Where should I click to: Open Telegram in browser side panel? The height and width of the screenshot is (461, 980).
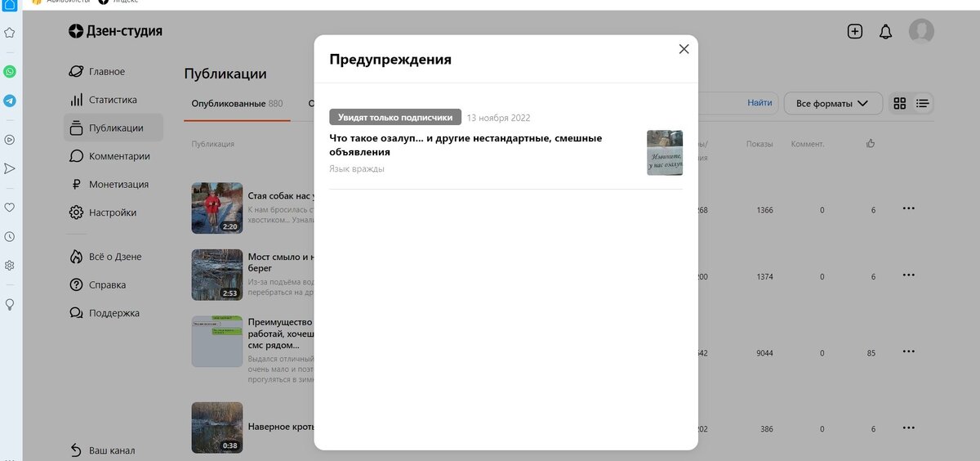coord(10,101)
